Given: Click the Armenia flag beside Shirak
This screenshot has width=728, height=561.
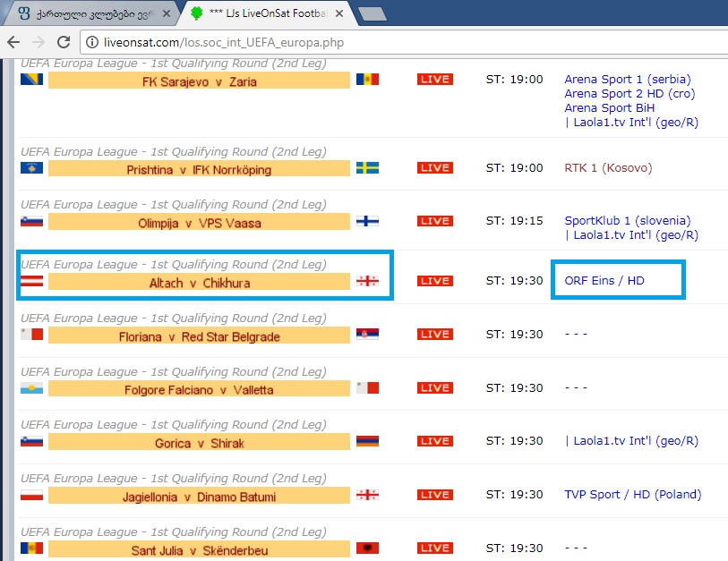Looking at the screenshot, I should pyautogui.click(x=367, y=441).
